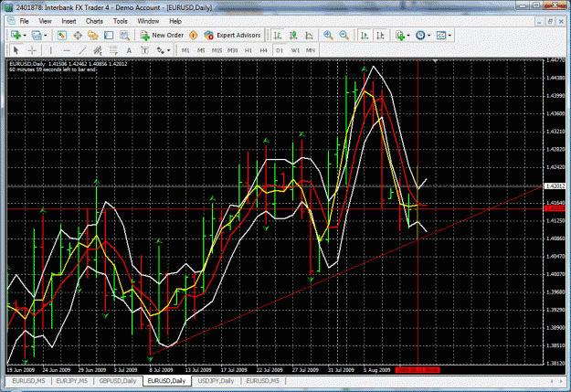Screen dimensions: 571x392
Task: Select the EURUSD,Daily chart tab
Action: pos(166,381)
